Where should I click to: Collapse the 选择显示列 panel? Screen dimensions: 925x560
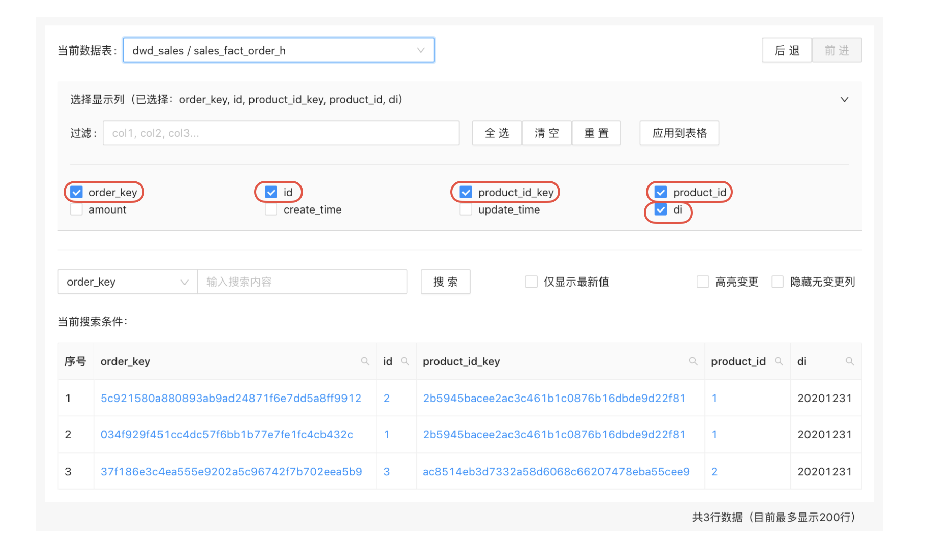click(845, 99)
